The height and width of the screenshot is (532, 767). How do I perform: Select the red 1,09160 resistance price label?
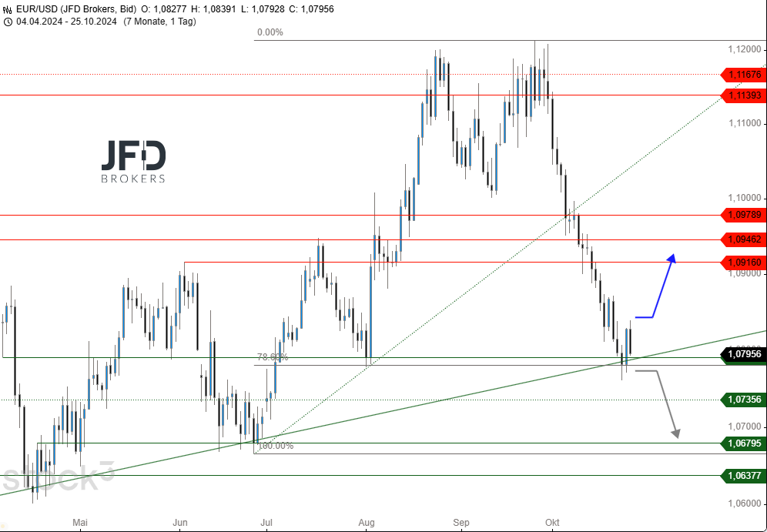[742, 263]
